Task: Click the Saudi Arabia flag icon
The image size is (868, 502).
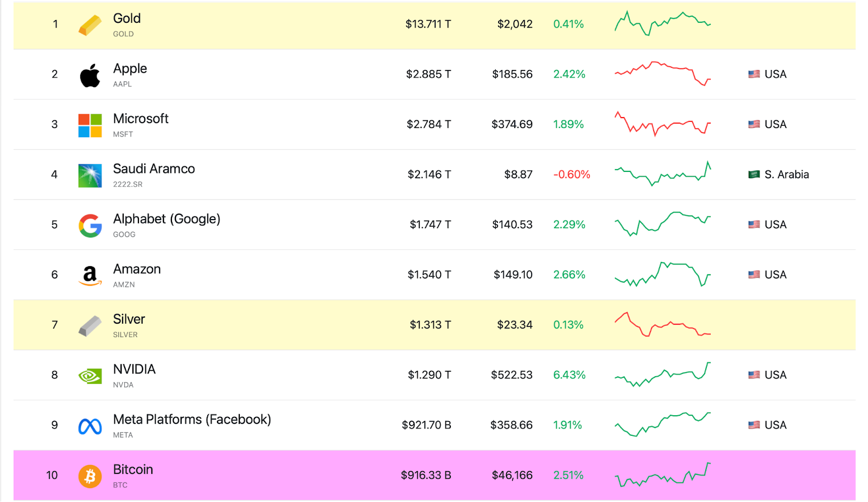Action: (754, 175)
